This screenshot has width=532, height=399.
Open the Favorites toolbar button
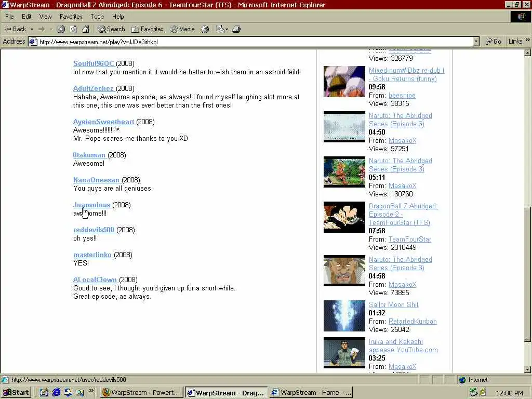point(147,29)
